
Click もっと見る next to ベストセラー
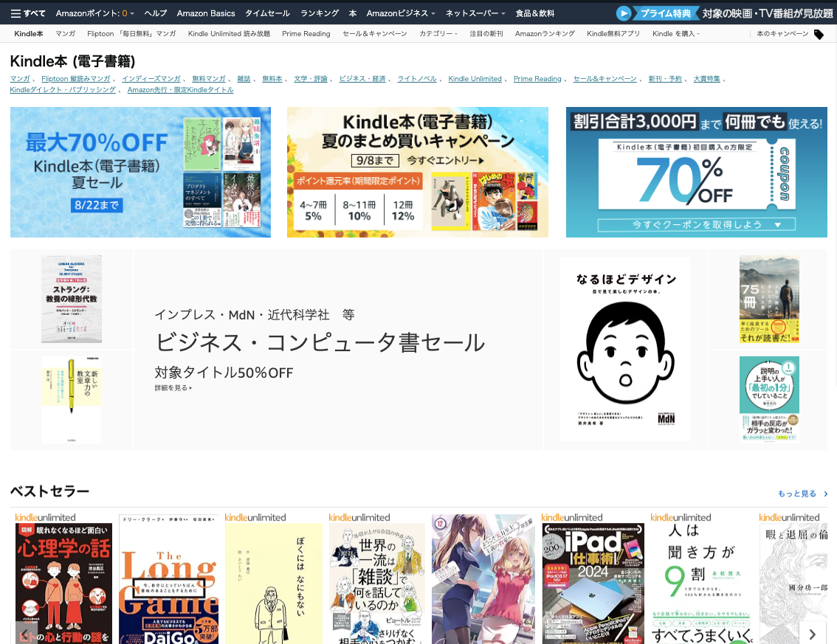[798, 494]
